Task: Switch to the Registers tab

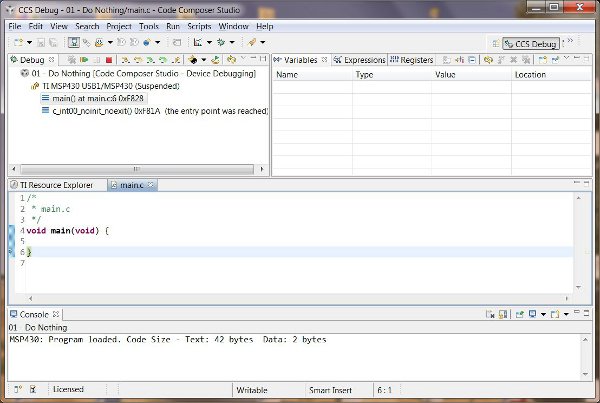Action: click(x=411, y=60)
